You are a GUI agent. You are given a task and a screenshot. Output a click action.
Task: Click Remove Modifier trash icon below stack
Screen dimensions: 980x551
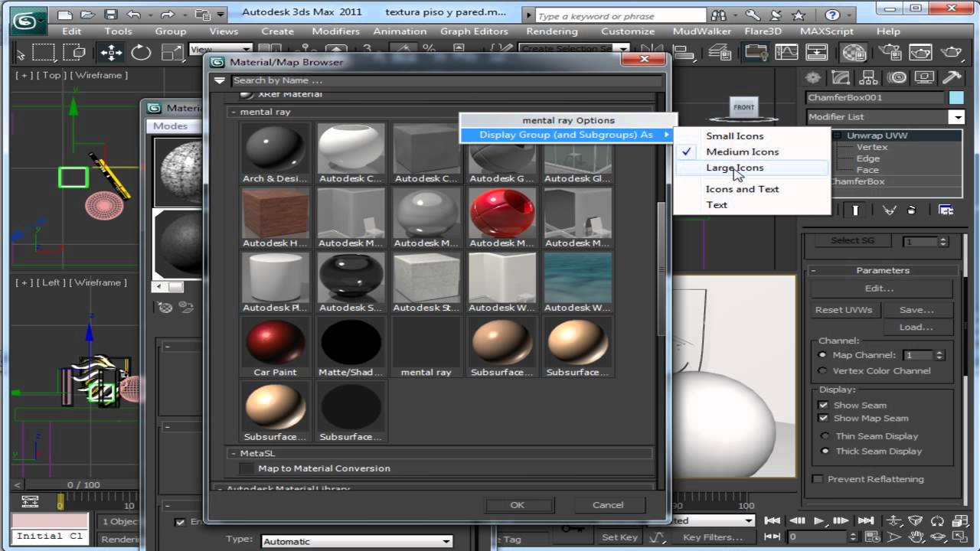point(911,210)
